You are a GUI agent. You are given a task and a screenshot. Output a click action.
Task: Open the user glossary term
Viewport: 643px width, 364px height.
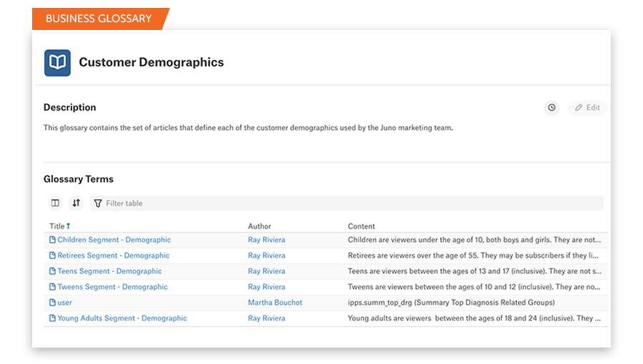(64, 303)
